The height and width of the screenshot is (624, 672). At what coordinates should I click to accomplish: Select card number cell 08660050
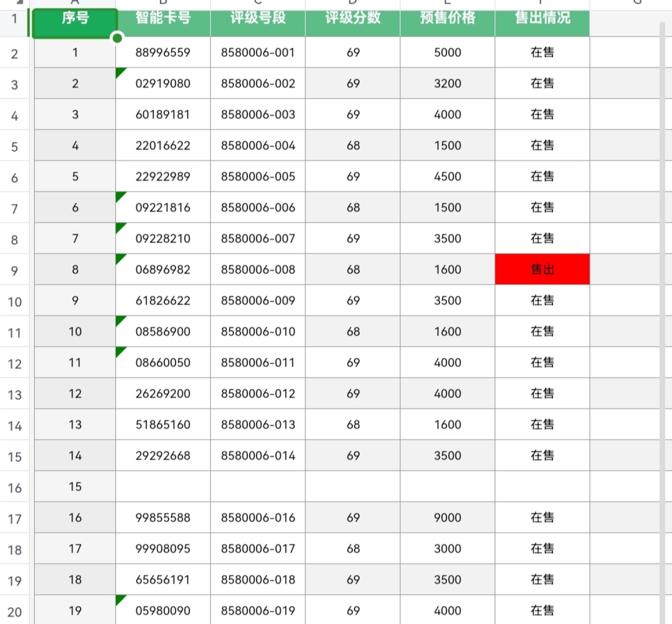[163, 362]
